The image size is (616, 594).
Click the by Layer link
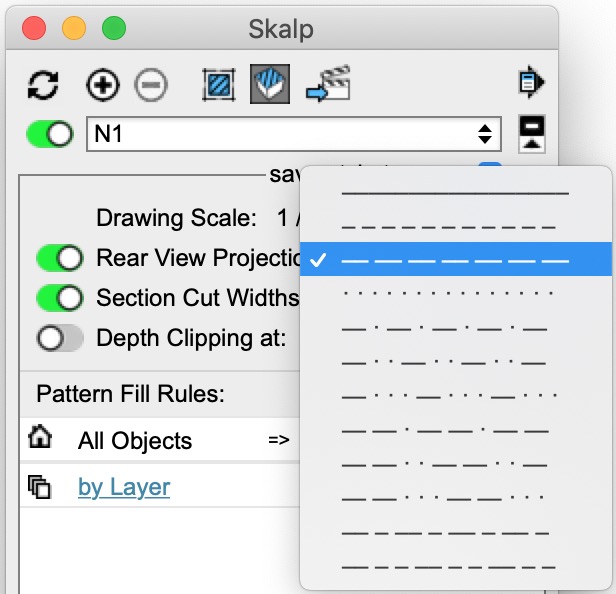[x=124, y=487]
